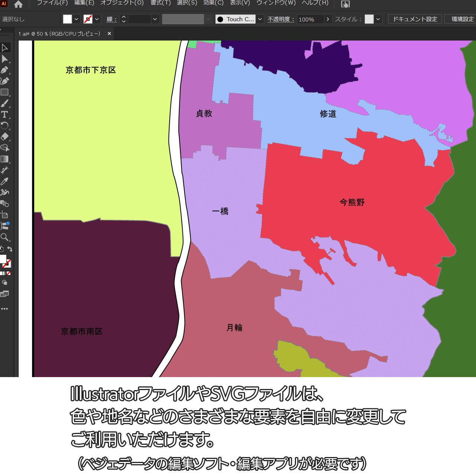The height and width of the screenshot is (476, 476).
Task: Open the fill color dropdown
Action: click(x=76, y=19)
